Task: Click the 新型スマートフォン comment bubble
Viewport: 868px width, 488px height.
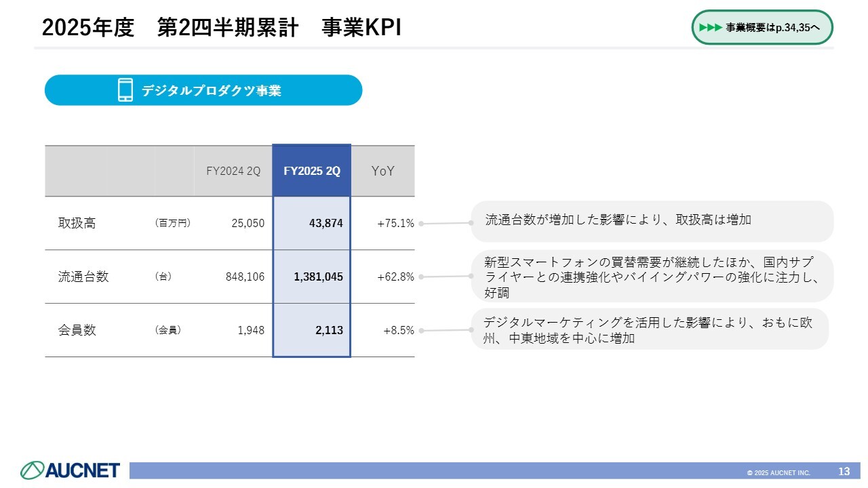Action: point(651,277)
